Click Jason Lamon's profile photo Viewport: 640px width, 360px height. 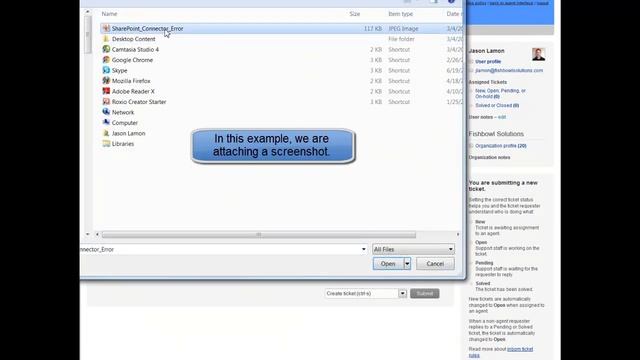[538, 54]
